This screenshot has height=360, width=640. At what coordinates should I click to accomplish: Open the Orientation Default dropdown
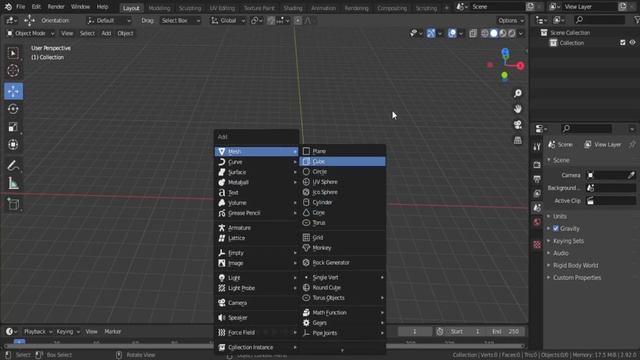tap(109, 20)
